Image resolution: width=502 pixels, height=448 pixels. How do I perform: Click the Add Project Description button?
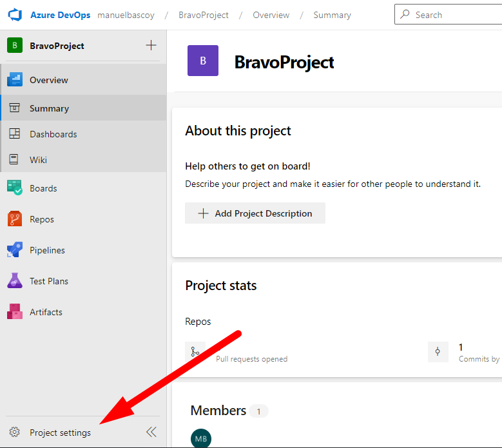pos(255,213)
